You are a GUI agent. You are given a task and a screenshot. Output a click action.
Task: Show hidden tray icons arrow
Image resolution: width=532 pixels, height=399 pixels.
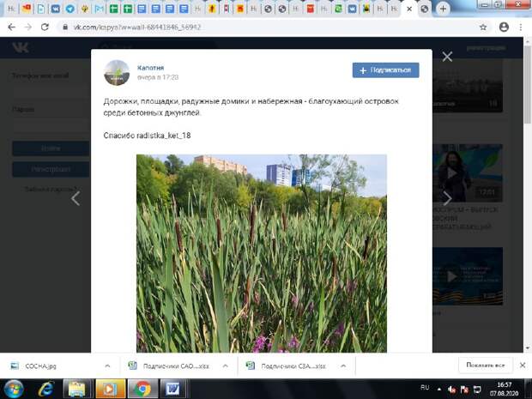point(439,390)
